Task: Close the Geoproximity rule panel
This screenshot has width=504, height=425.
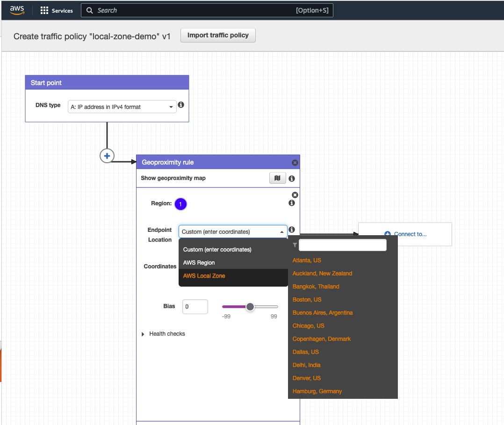Action: click(x=295, y=162)
